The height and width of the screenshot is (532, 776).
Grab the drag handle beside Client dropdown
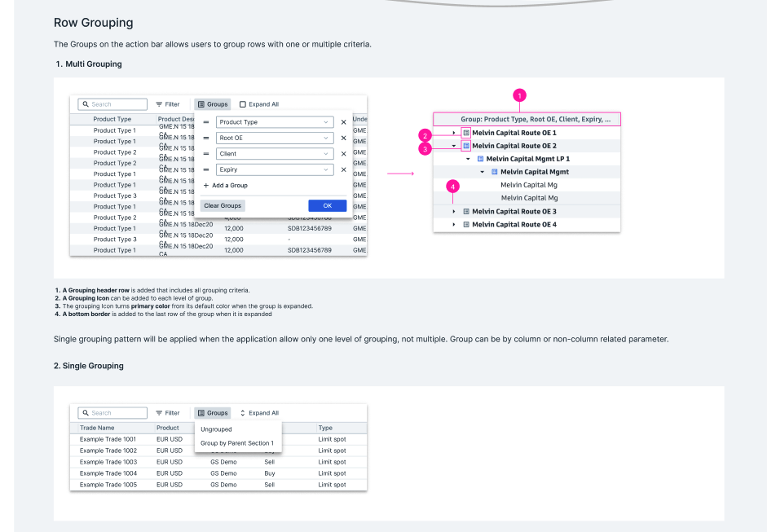pos(206,154)
